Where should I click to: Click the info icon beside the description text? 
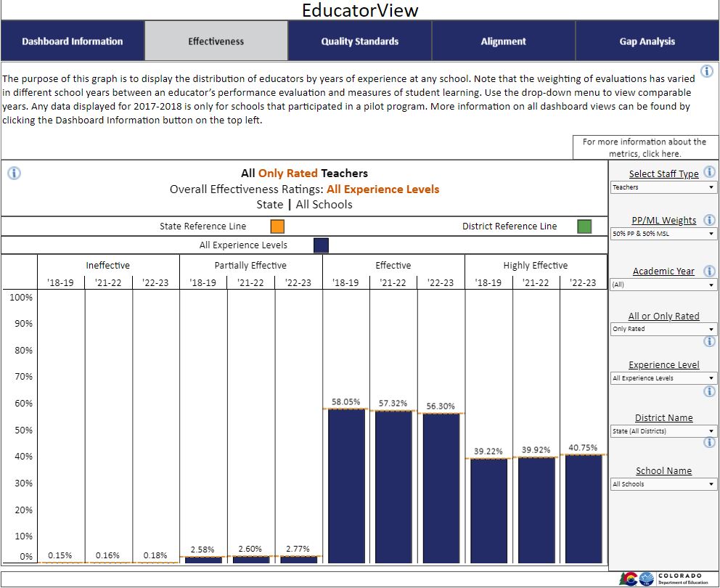pos(707,71)
